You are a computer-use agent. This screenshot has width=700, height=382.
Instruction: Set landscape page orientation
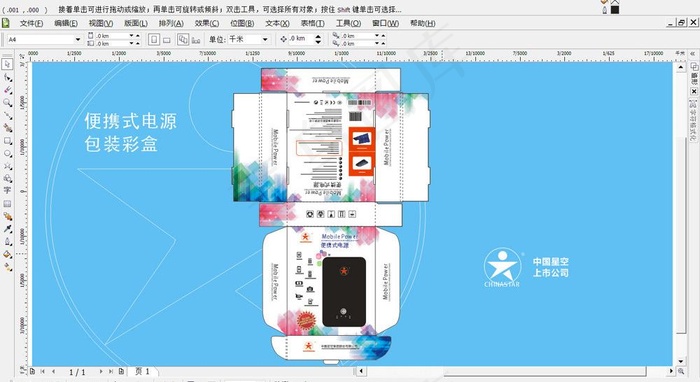[x=167, y=40]
